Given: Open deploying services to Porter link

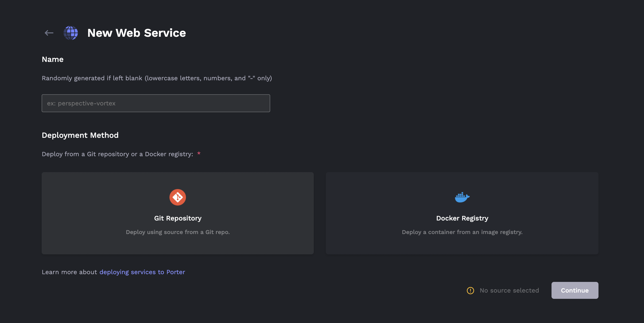Looking at the screenshot, I should (x=142, y=272).
